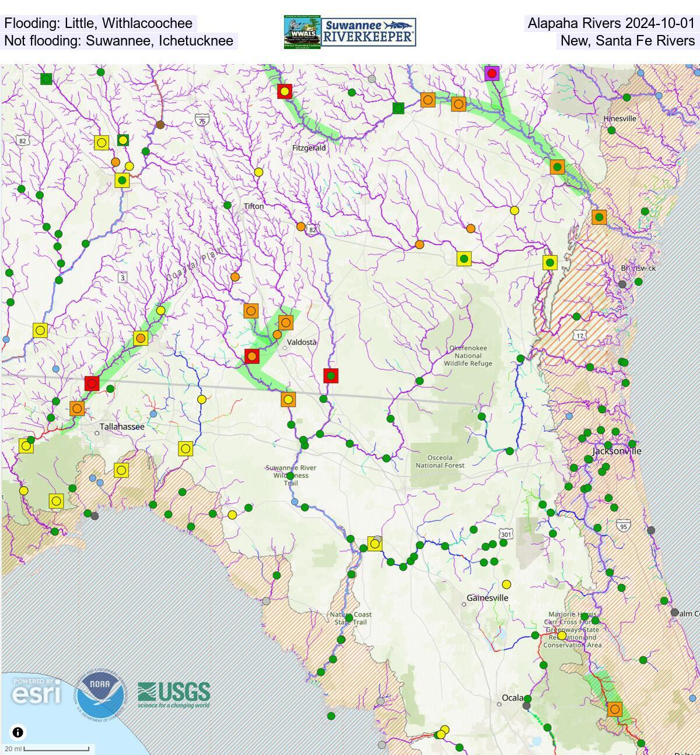Select orange square gauge on the state line
The image size is (700, 755).
(288, 400)
